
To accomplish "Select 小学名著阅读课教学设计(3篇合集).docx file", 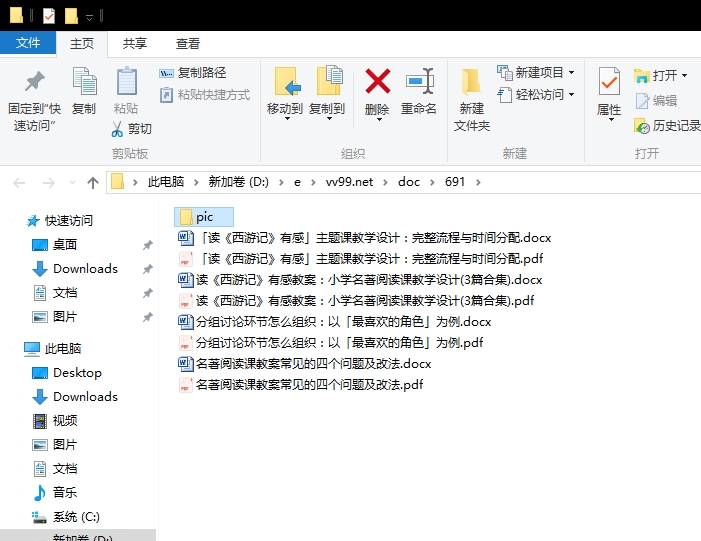I will pyautogui.click(x=360, y=279).
